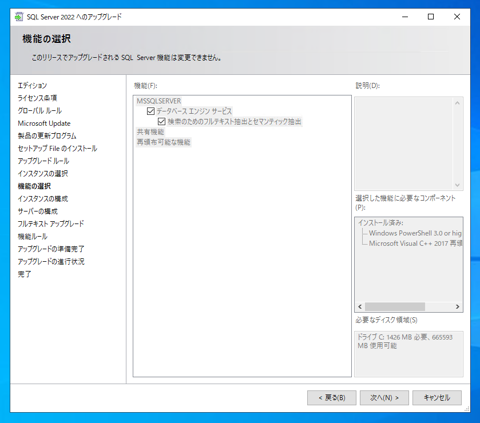Select the bold 機能の選択 sidebar step
Image resolution: width=480 pixels, height=423 pixels.
[x=34, y=186]
